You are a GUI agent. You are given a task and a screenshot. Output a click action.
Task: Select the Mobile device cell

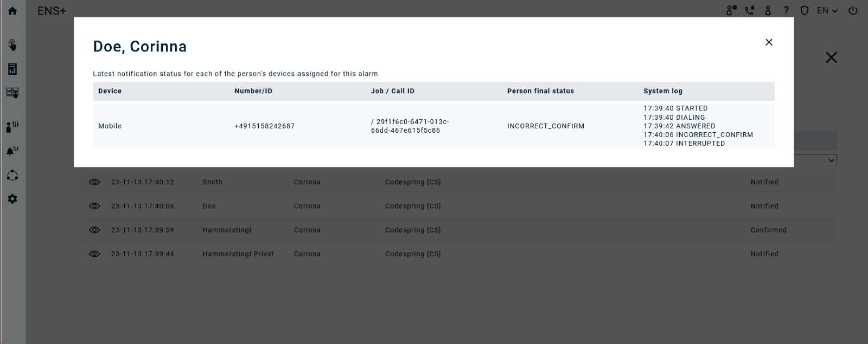click(110, 126)
